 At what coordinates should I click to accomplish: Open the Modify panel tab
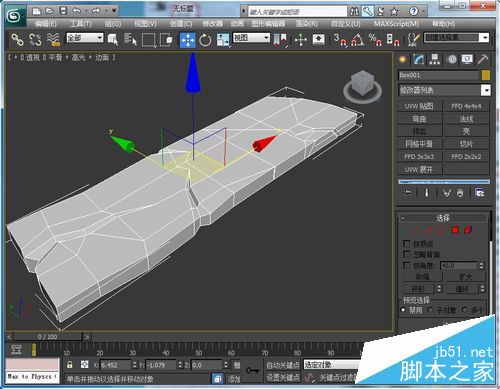(418, 59)
